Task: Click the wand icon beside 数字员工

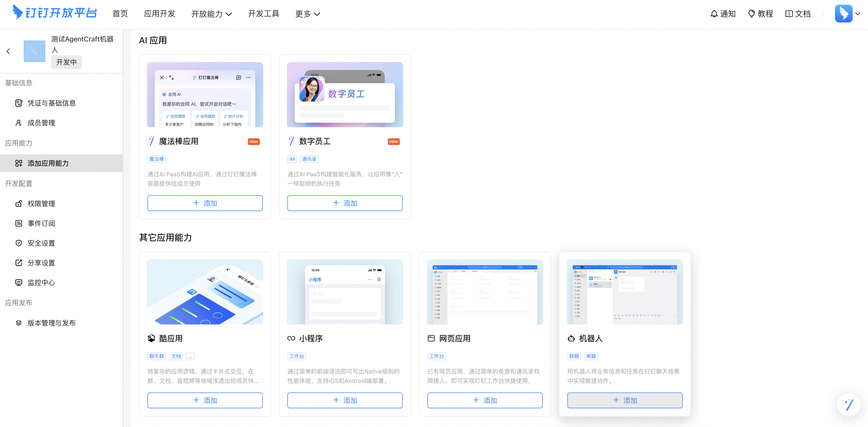Action: pyautogui.click(x=292, y=141)
